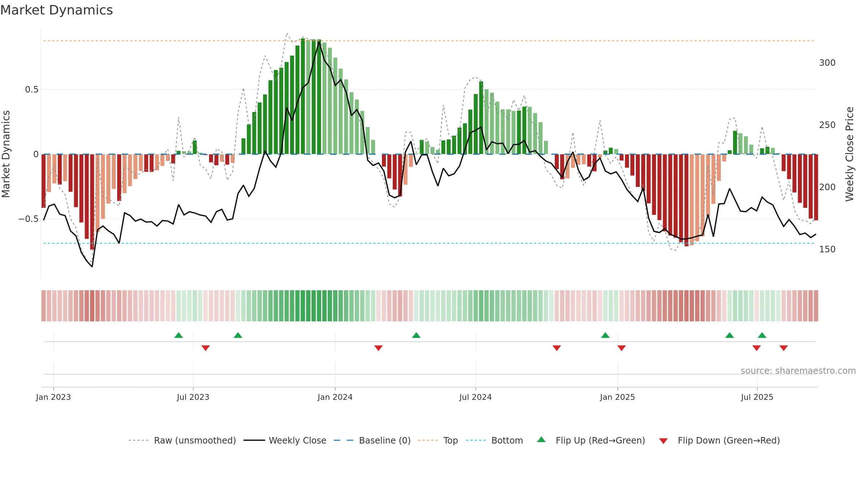Click the tallest dark green bar at the peak

(x=303, y=96)
